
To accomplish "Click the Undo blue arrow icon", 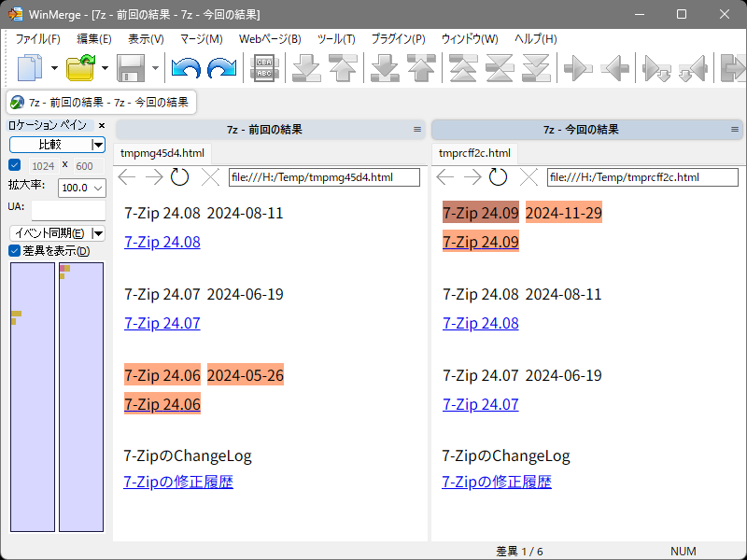I will (186, 67).
